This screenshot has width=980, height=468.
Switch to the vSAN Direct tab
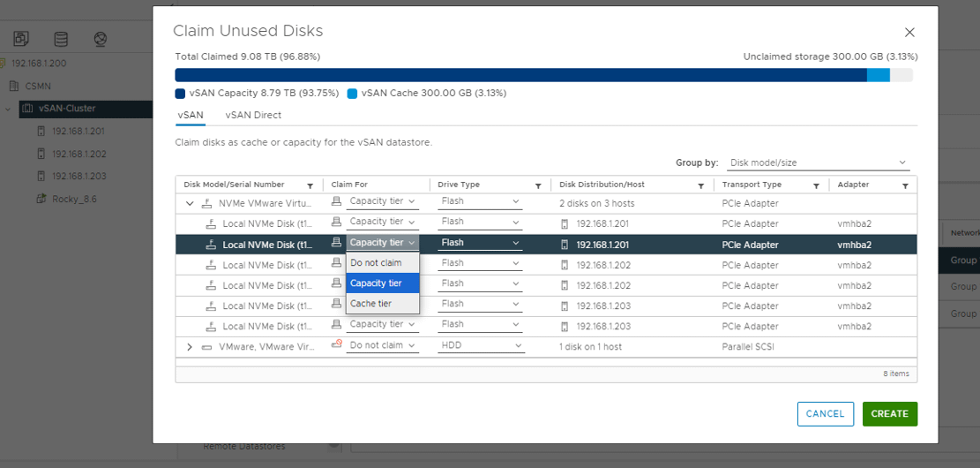(x=253, y=115)
